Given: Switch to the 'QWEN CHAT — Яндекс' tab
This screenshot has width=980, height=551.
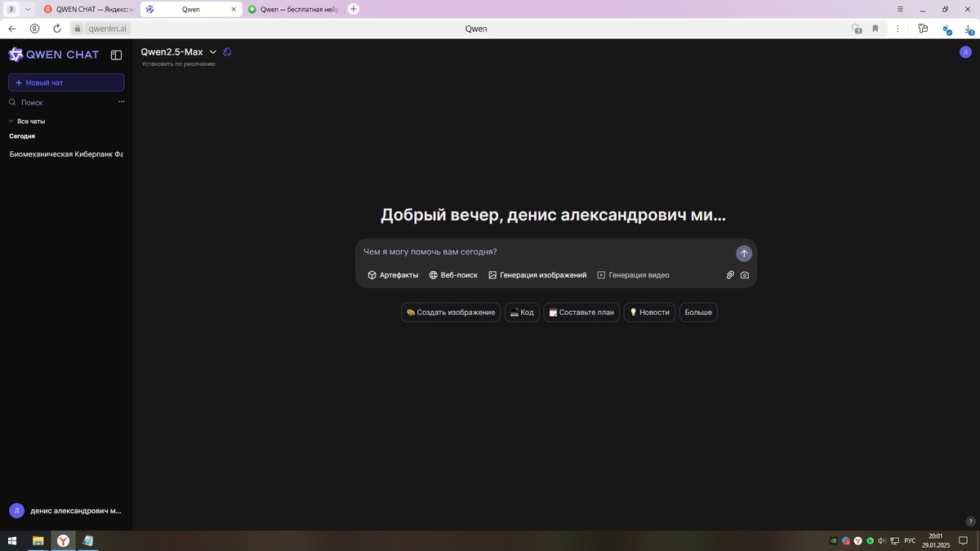Looking at the screenshot, I should [x=88, y=9].
